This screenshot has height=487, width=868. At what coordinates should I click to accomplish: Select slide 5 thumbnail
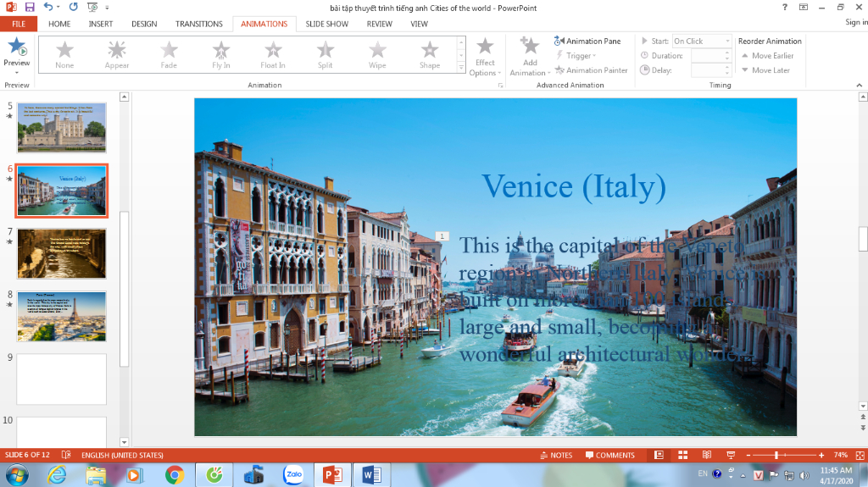click(61, 127)
